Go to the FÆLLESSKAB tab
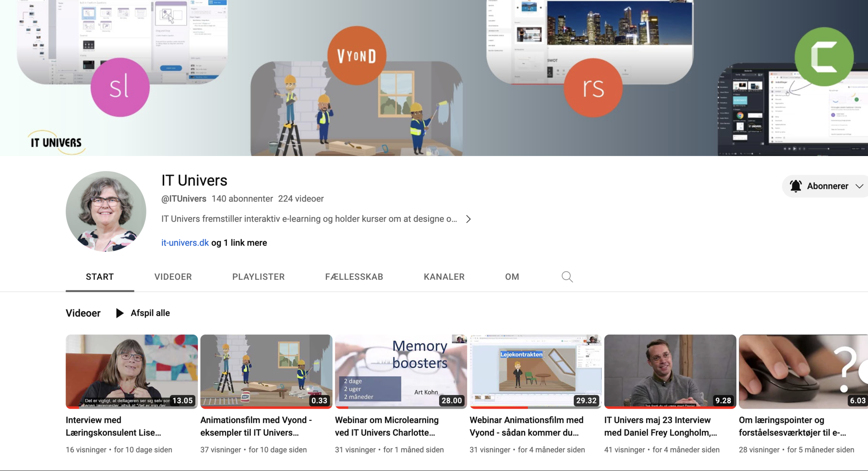Screen dimensions: 868x471 [354, 277]
